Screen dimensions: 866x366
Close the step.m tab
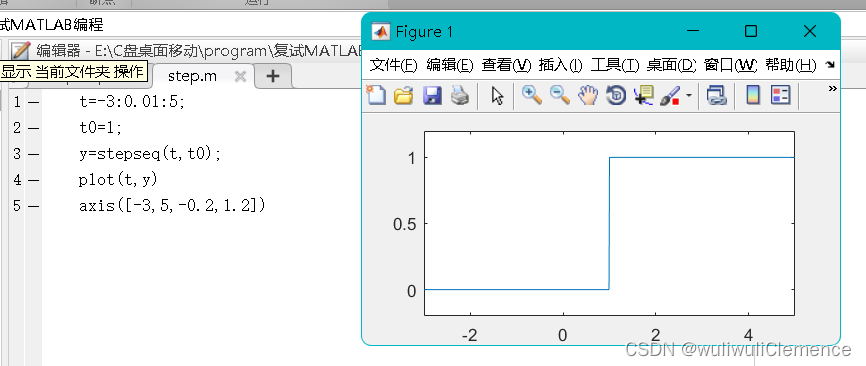pos(240,77)
